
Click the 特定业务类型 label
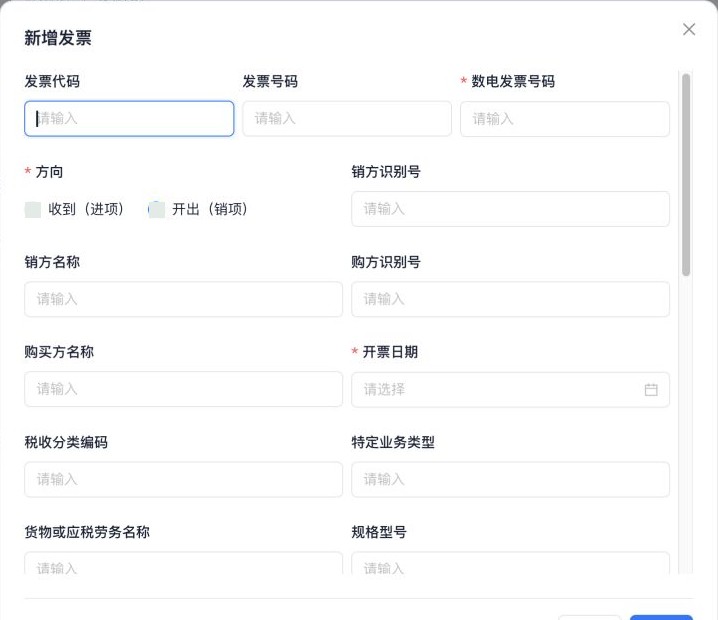[x=393, y=442]
